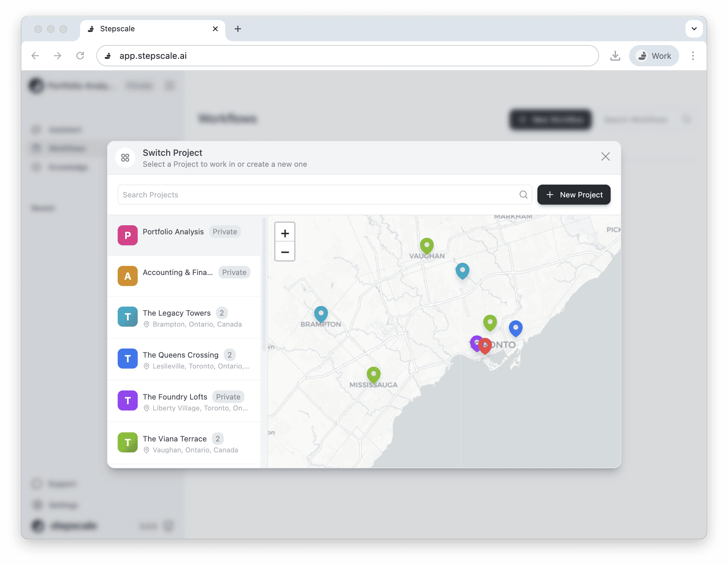Expand the tab search chevron dropdown
Viewport: 728px width, 565px height.
pos(694,29)
